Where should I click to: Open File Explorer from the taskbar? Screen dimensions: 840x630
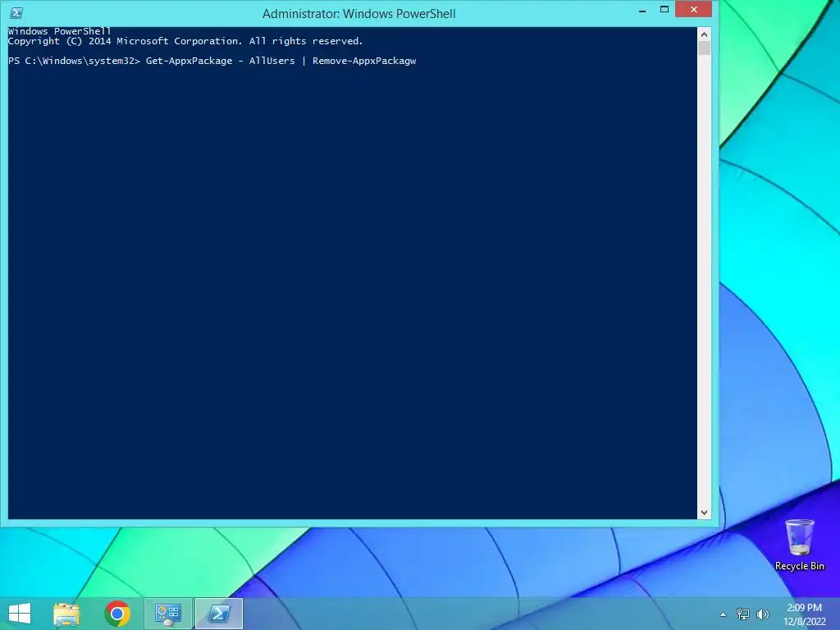66,614
